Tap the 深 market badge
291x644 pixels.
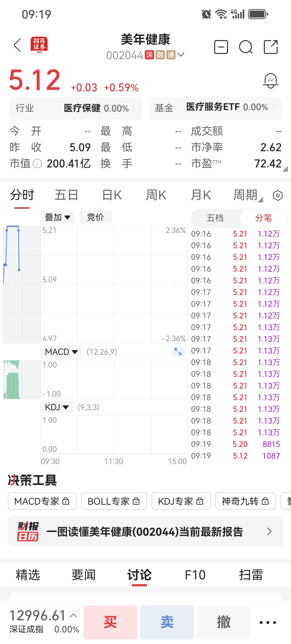[149, 55]
